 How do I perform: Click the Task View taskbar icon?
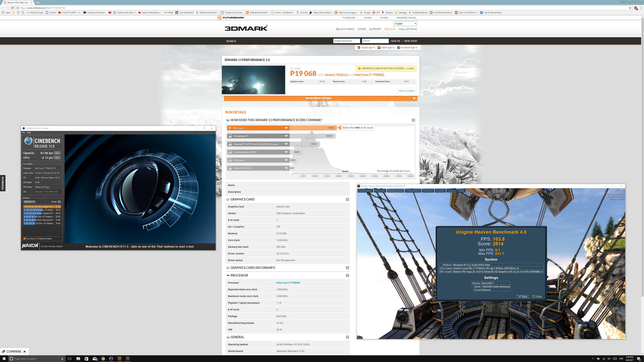pos(70,358)
